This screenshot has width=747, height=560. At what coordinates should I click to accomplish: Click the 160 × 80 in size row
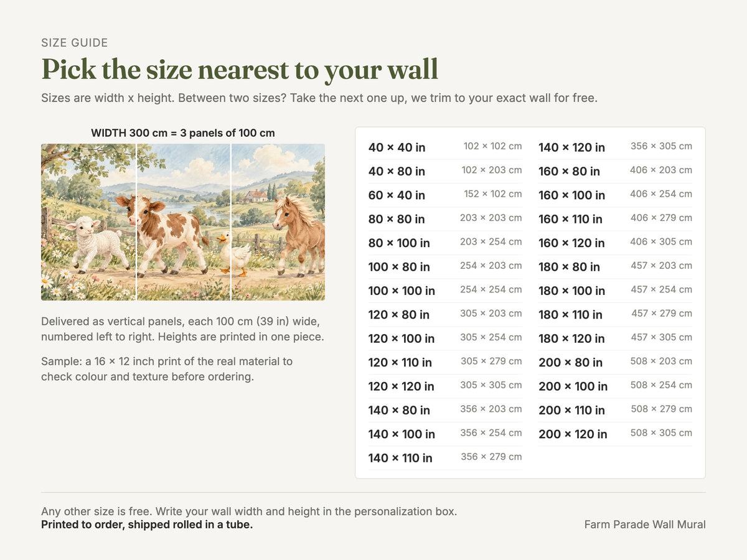[615, 170]
